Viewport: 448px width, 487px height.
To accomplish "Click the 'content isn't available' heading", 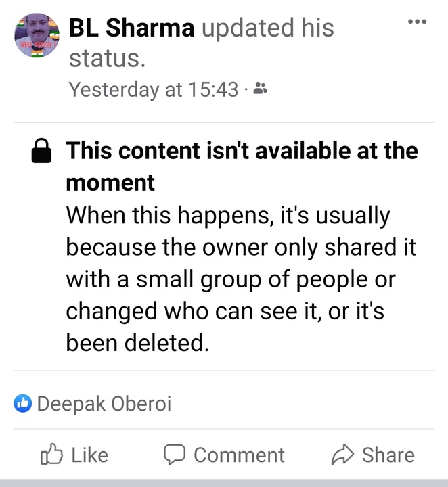I will (242, 166).
